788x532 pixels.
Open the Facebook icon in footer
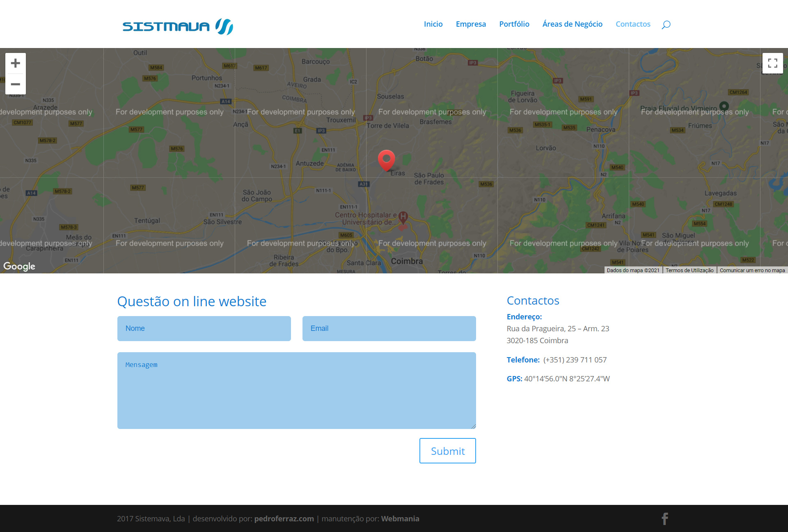pos(665,518)
